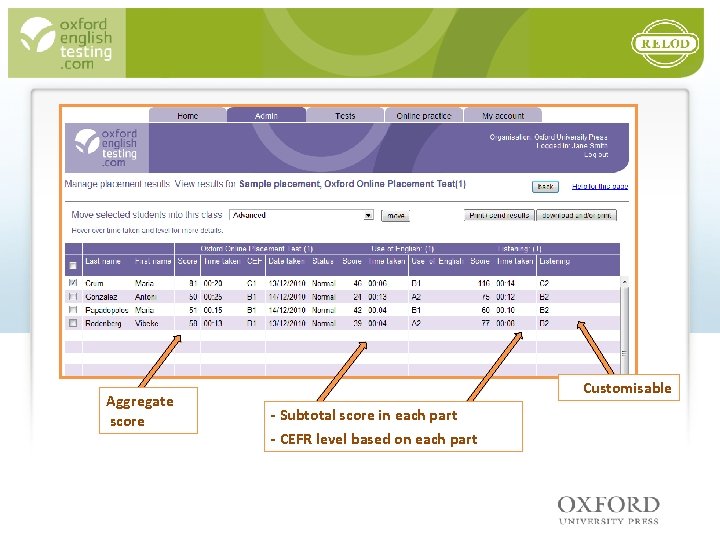Tick the select-all checkbox in table header
720x540 pixels.
click(x=73, y=265)
